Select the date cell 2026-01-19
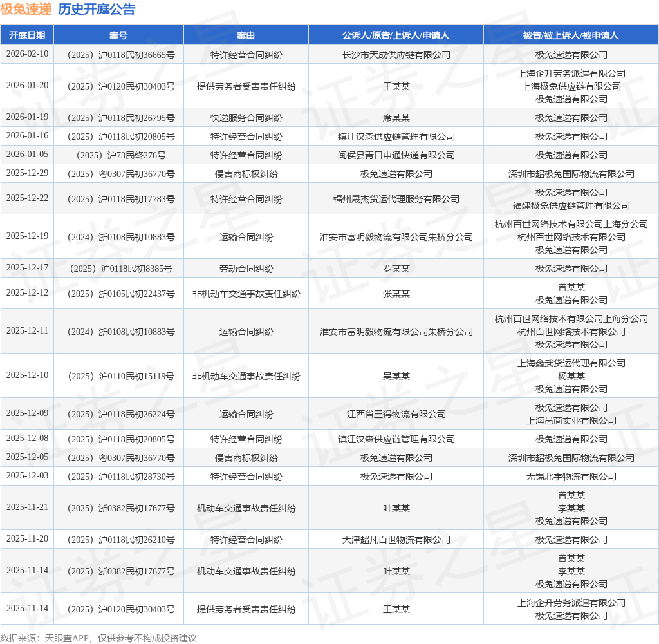This screenshot has width=659, height=644. [x=27, y=117]
